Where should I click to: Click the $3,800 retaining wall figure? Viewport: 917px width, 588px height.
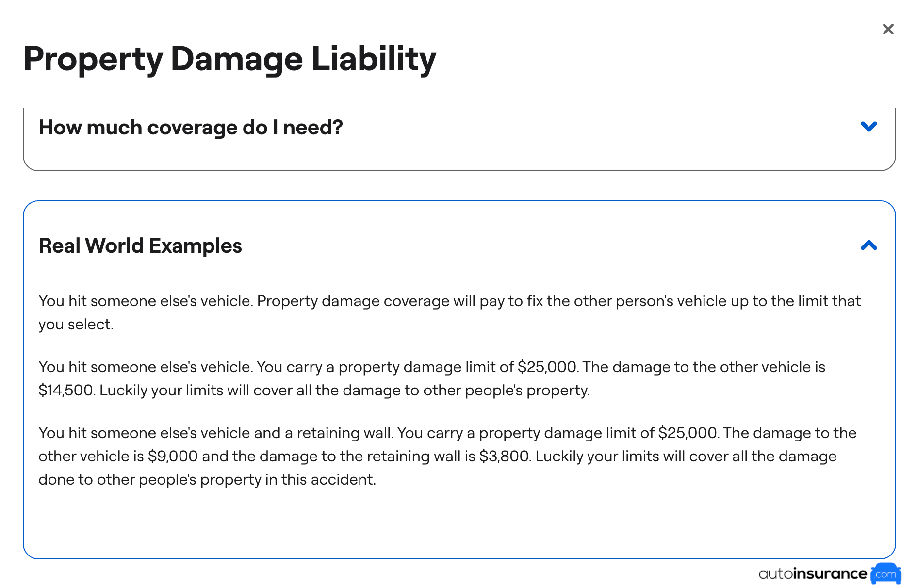tap(504, 457)
